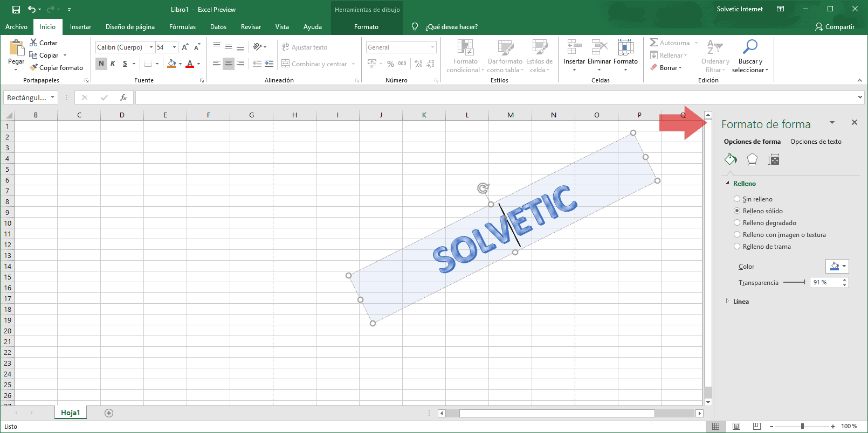The height and width of the screenshot is (433, 868).
Task: Select Sin relleno radio option
Action: [x=737, y=199]
